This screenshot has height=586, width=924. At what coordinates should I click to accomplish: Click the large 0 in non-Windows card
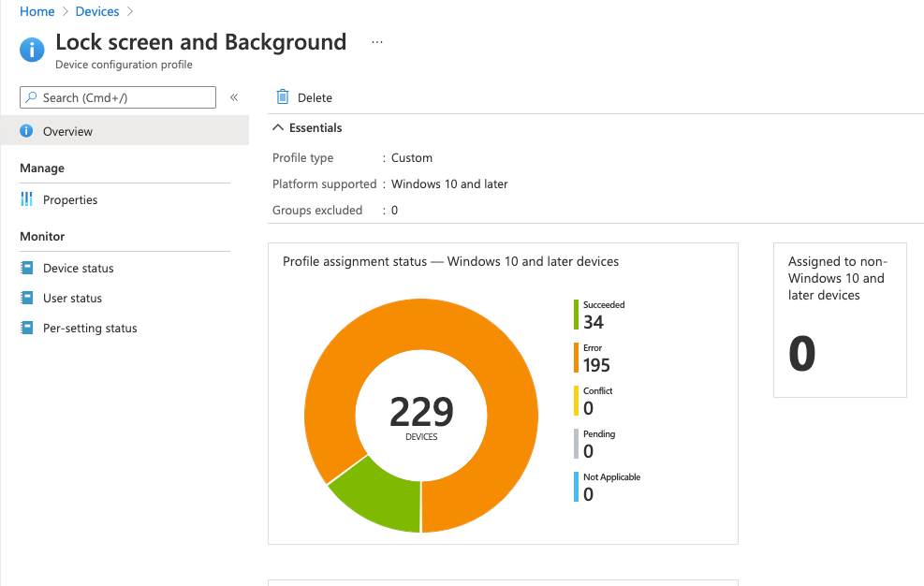pos(802,354)
